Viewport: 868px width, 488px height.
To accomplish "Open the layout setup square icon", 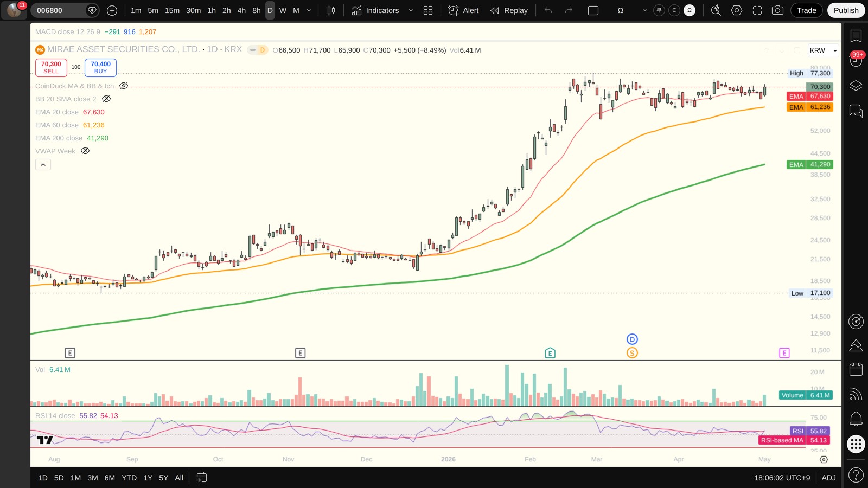I will point(593,10).
